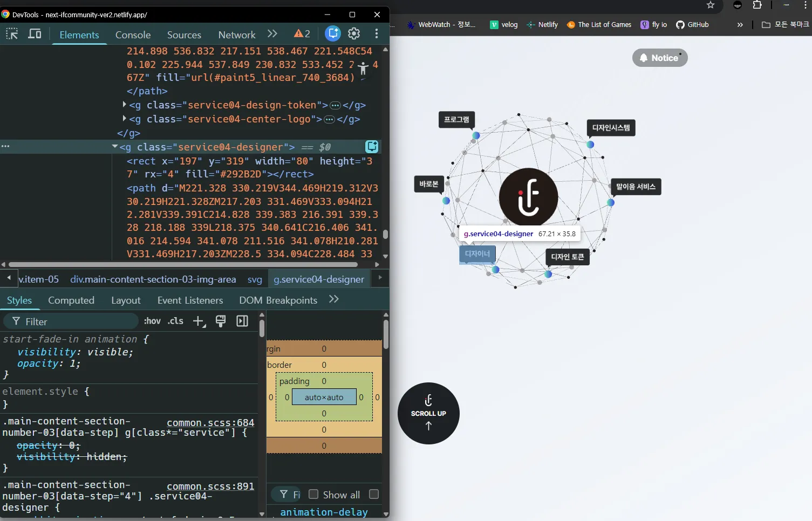
Task: Open the fly io bookmark
Action: (x=654, y=25)
